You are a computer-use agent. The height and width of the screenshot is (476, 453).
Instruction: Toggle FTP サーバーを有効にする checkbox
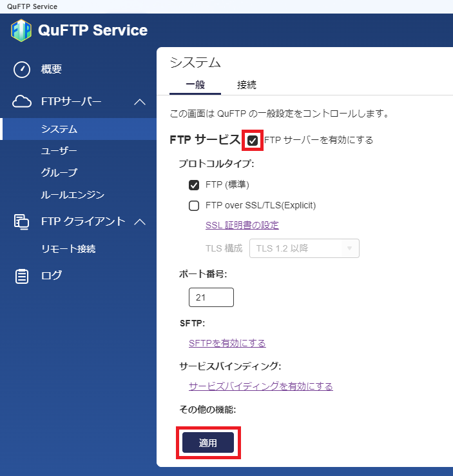click(253, 140)
